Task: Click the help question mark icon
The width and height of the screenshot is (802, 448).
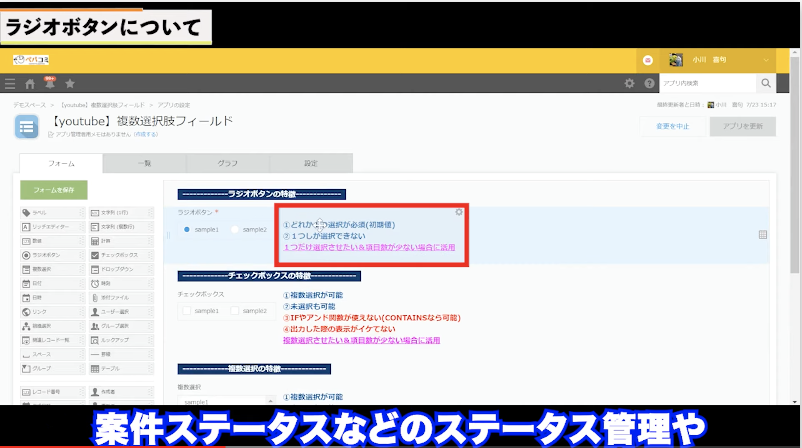Action: point(649,84)
